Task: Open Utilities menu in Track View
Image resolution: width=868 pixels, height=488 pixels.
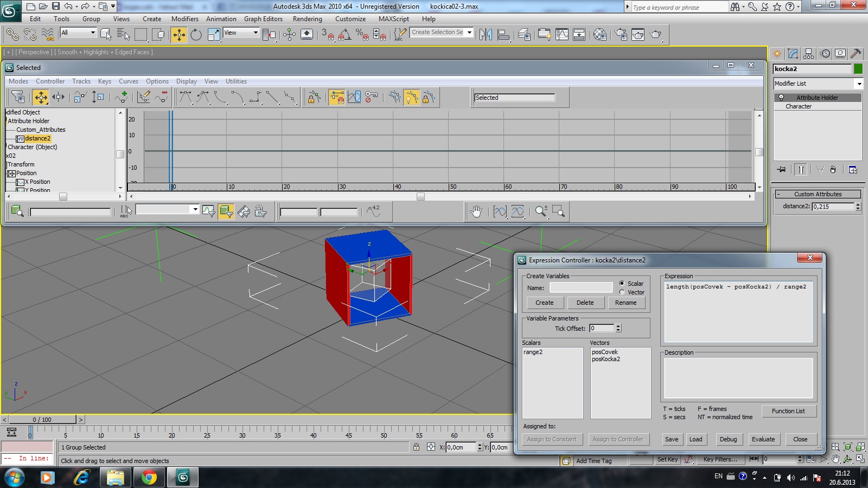Action: click(x=236, y=81)
